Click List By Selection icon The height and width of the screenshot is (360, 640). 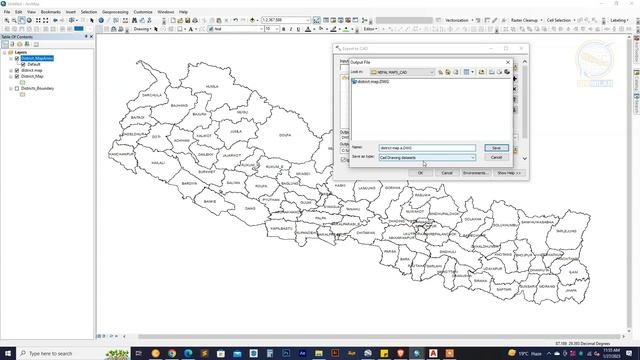(x=27, y=44)
